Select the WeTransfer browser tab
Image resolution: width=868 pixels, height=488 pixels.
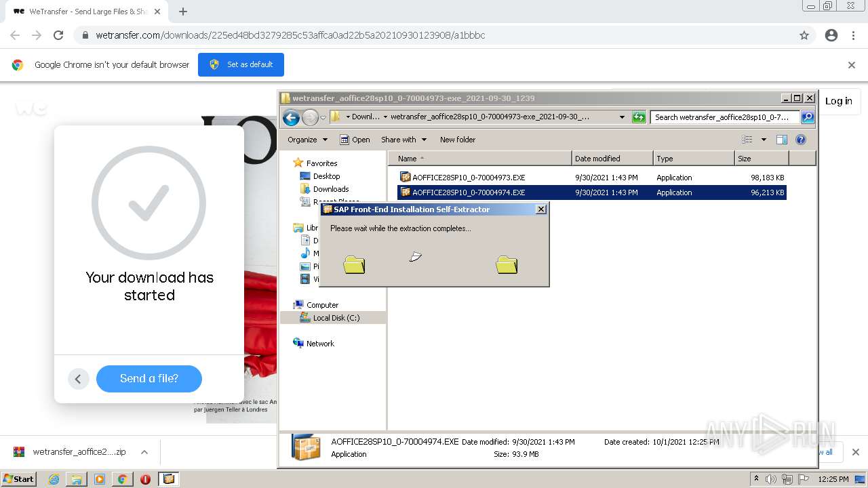86,12
